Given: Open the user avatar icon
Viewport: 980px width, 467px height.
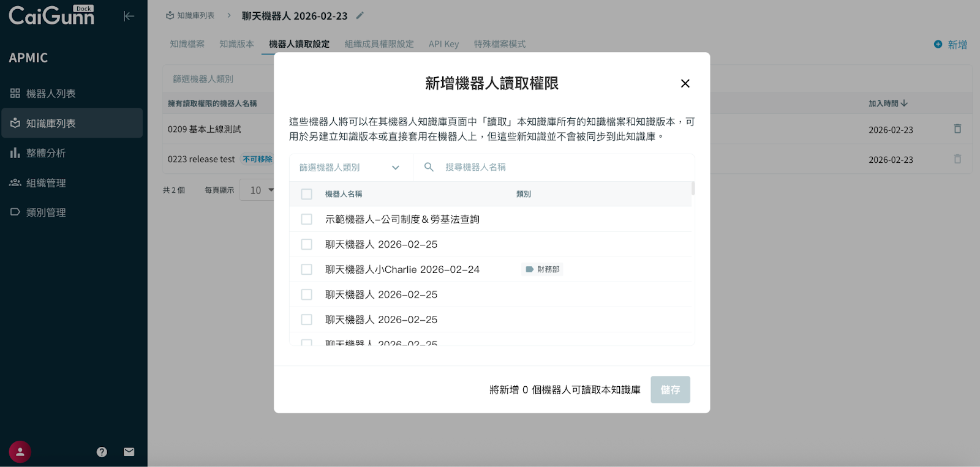Looking at the screenshot, I should pyautogui.click(x=20, y=452).
